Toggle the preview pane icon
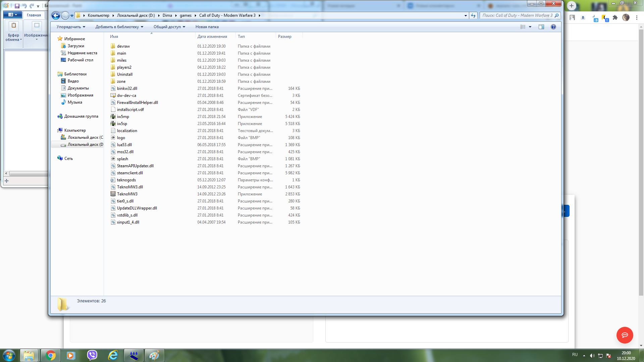The height and width of the screenshot is (362, 644). click(x=541, y=27)
